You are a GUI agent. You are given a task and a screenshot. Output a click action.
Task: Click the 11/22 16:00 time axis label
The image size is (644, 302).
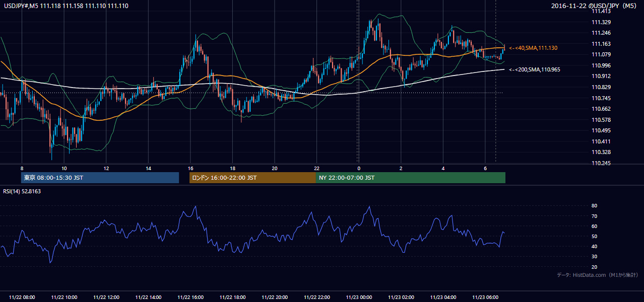pyautogui.click(x=190, y=297)
